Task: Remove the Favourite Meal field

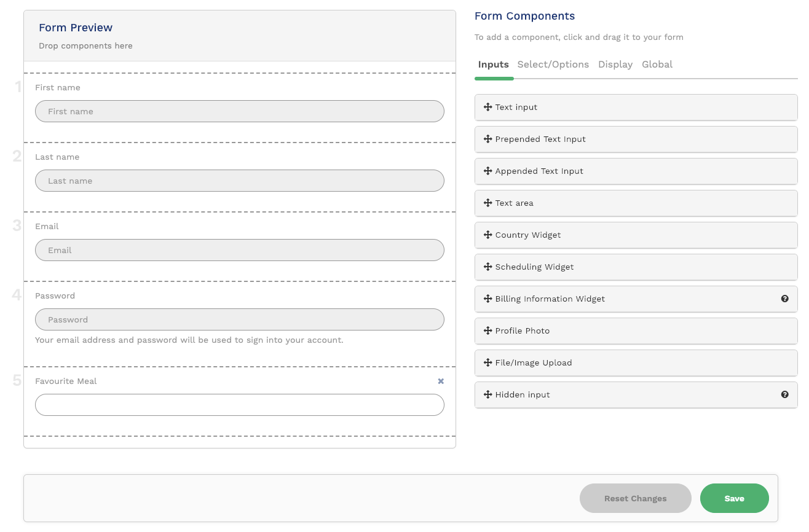Action: point(441,381)
